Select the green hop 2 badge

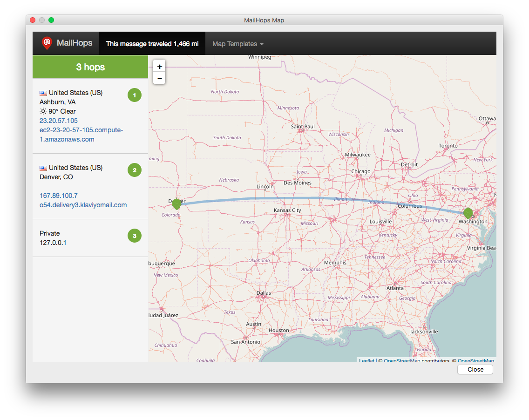click(134, 170)
